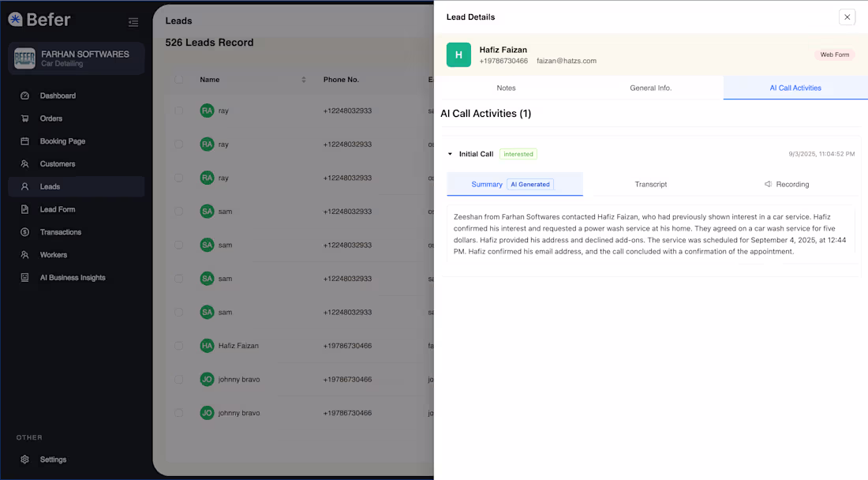
Task: Click the AI Generated badge
Action: point(530,185)
